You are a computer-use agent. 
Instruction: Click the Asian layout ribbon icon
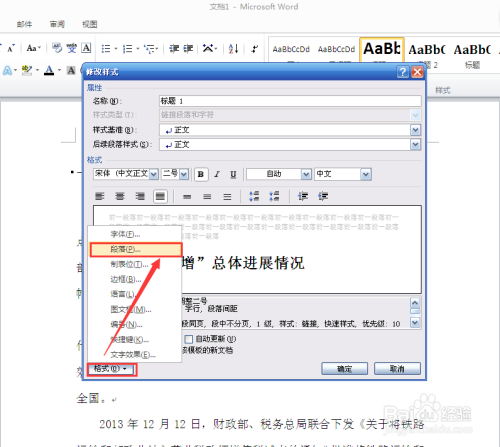(x=208, y=49)
